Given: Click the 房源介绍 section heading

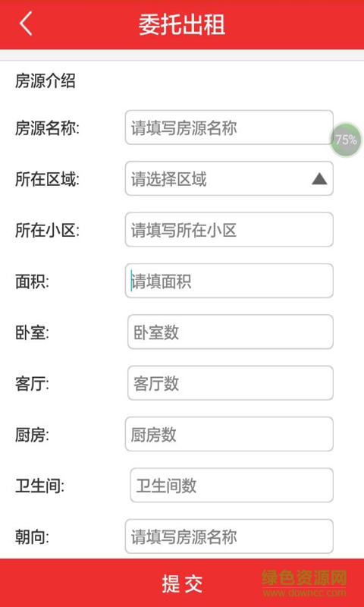Looking at the screenshot, I should [45, 82].
